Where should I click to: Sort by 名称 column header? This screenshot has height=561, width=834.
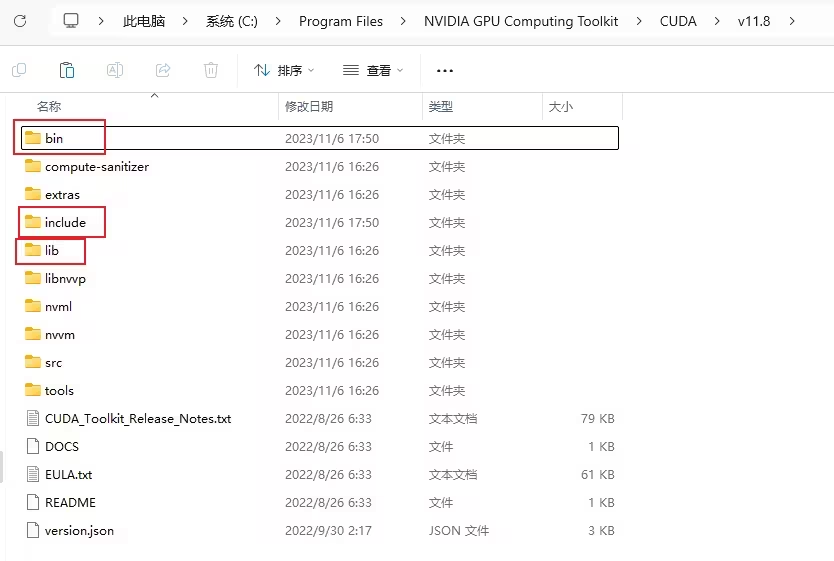point(49,107)
